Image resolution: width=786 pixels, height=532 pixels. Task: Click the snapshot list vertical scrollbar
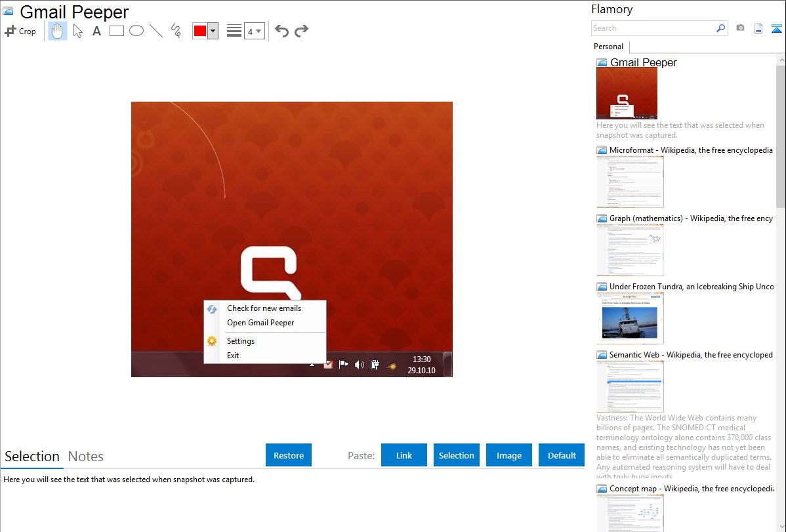(x=781, y=135)
